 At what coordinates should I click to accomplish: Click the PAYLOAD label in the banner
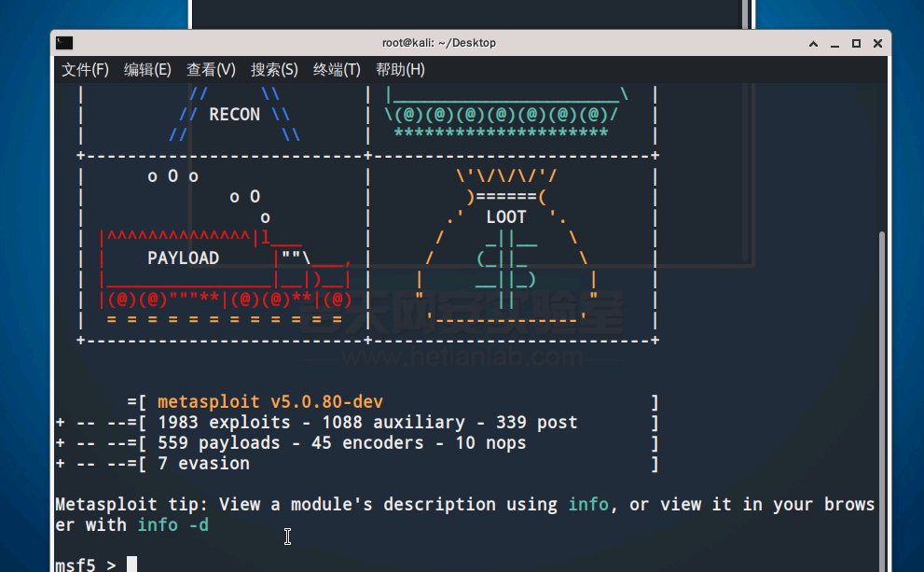coord(184,258)
